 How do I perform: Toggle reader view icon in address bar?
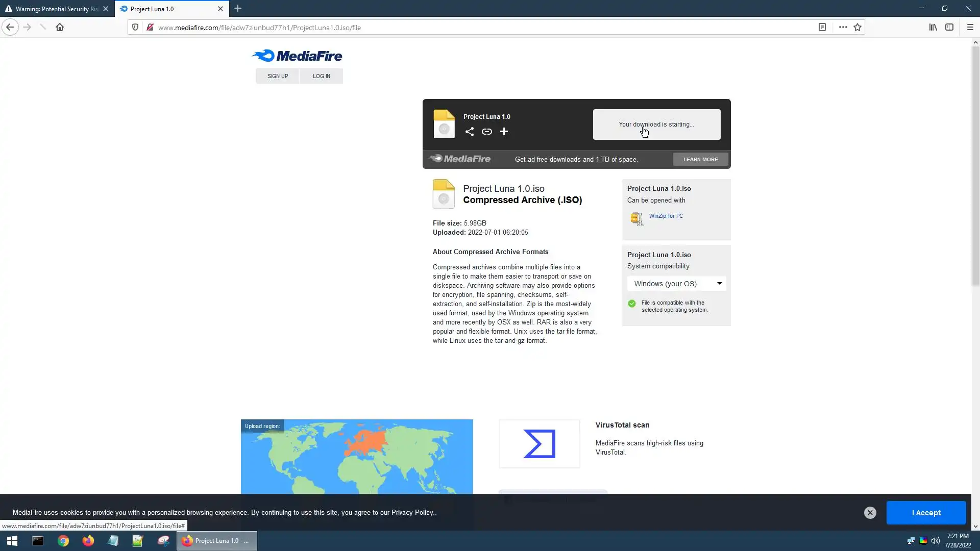[822, 27]
